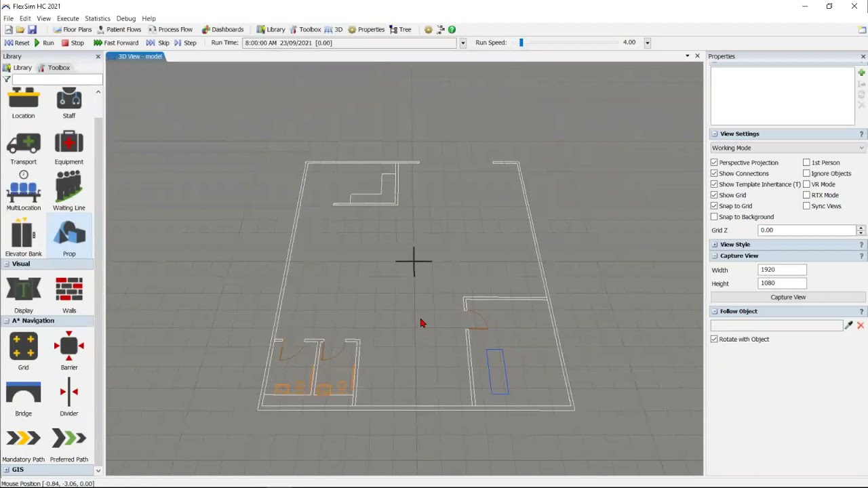Select the 3D View - model tab

tap(136, 56)
